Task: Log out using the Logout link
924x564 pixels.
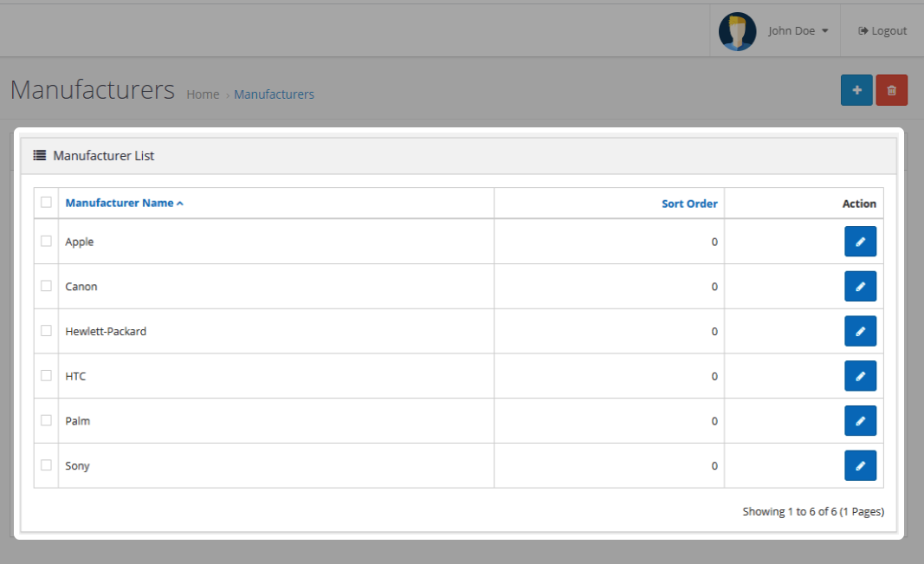Action: click(882, 31)
